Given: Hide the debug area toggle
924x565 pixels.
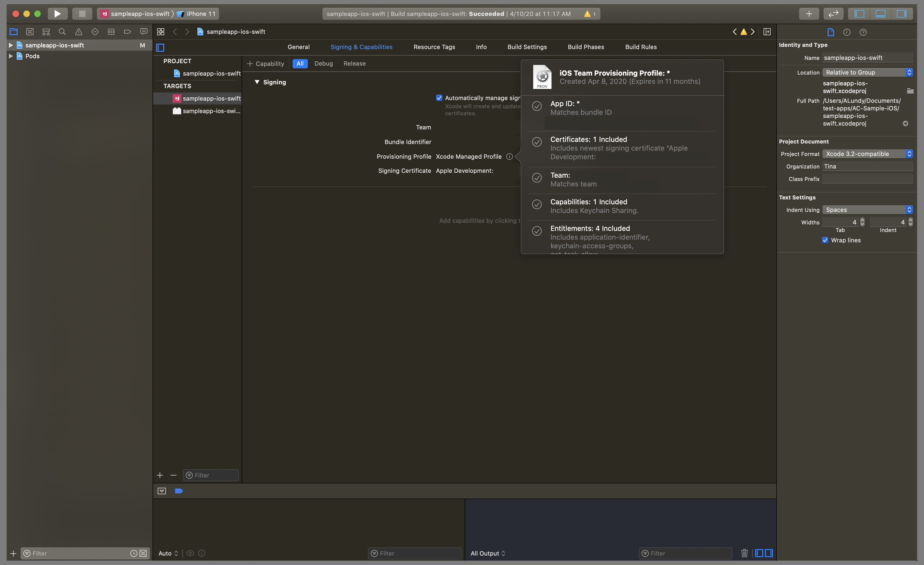Looking at the screenshot, I should (x=162, y=491).
